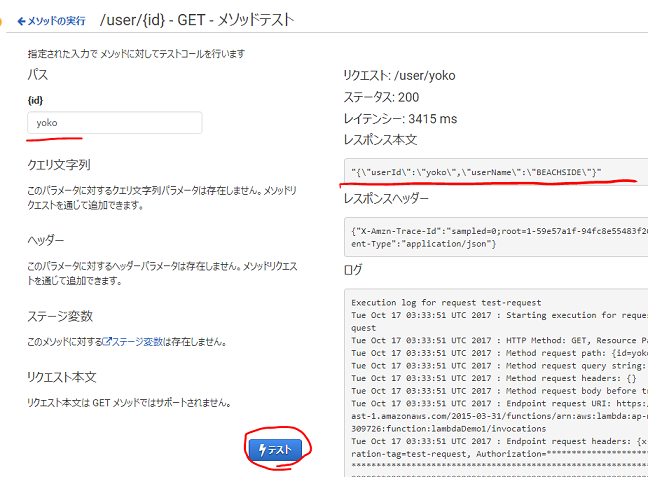Image resolution: width=648 pixels, height=477 pixels.
Task: Click the レスポンス本文 heading
Action: coord(380,140)
